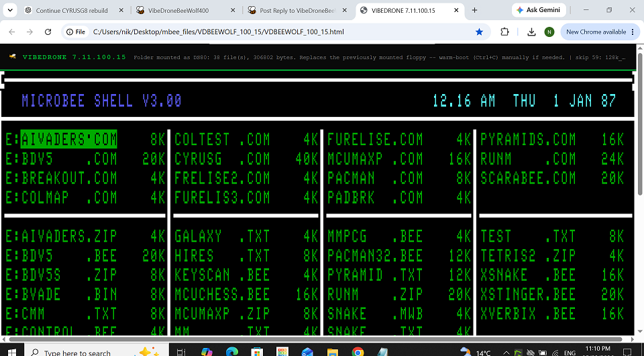
Task: Open the Windows Start button
Action: click(x=11, y=351)
